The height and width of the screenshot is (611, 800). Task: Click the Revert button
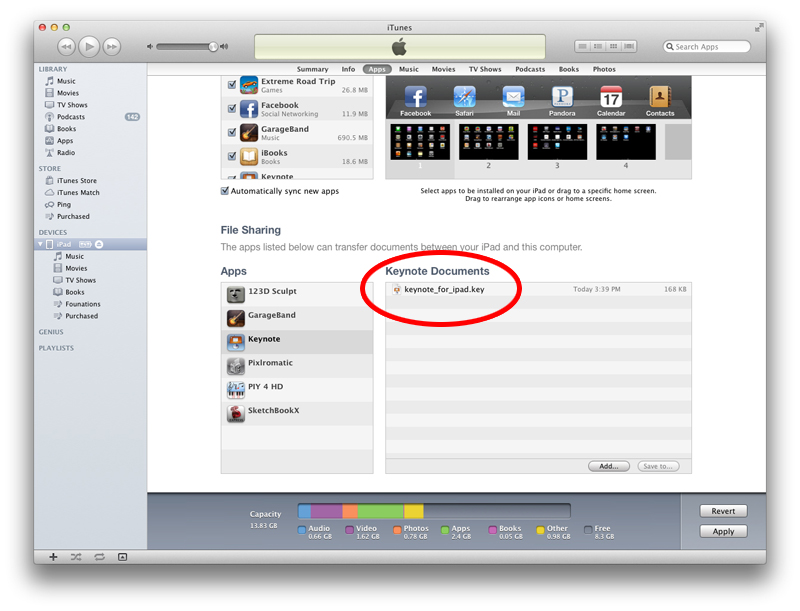click(x=723, y=511)
